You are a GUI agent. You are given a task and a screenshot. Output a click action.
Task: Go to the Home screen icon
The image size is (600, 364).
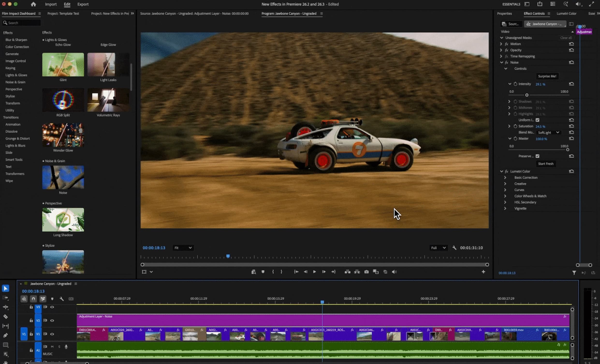33,4
